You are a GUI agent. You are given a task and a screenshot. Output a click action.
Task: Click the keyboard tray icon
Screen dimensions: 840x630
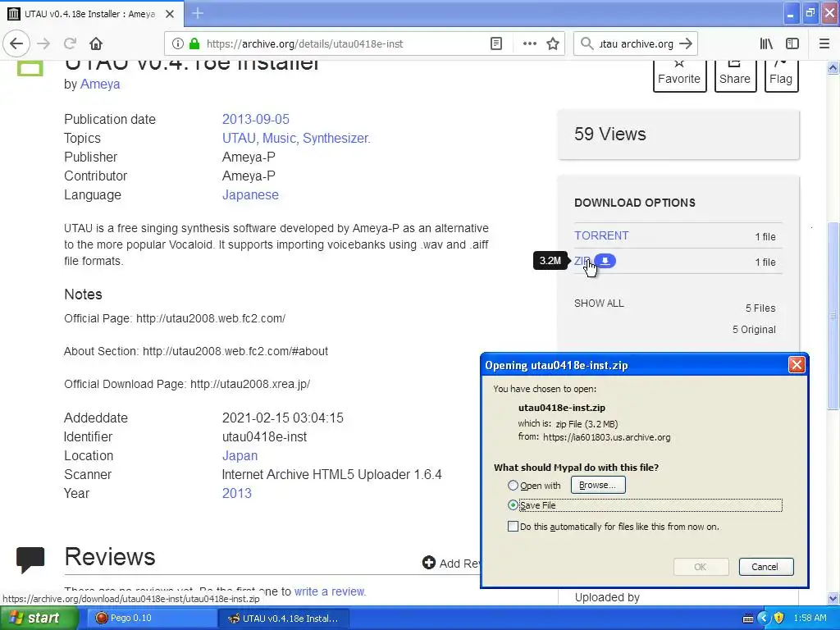point(748,619)
